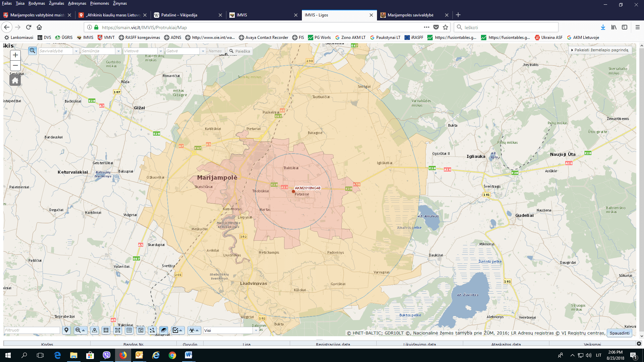Toggle the map layers stack button
644x362 pixels.
click(164, 330)
